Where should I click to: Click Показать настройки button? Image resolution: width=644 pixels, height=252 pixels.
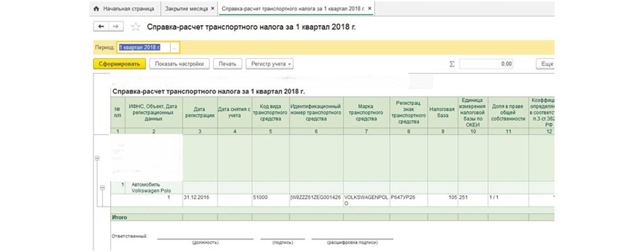[179, 64]
